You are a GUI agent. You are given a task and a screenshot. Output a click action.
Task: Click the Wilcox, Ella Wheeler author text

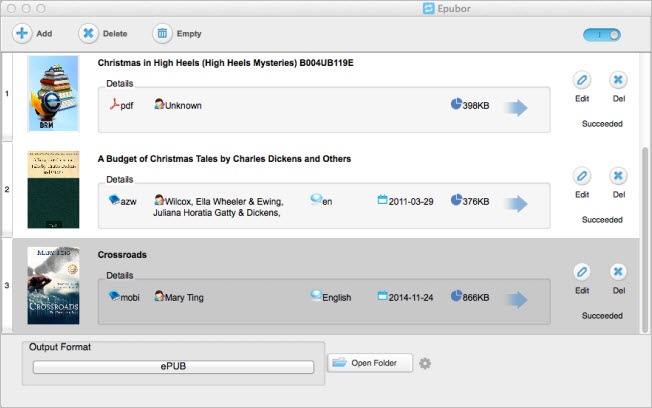pos(218,207)
